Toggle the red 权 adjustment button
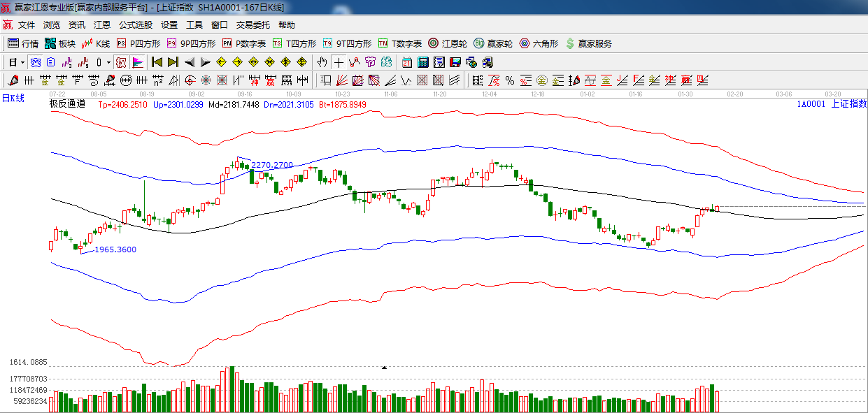 [121, 62]
